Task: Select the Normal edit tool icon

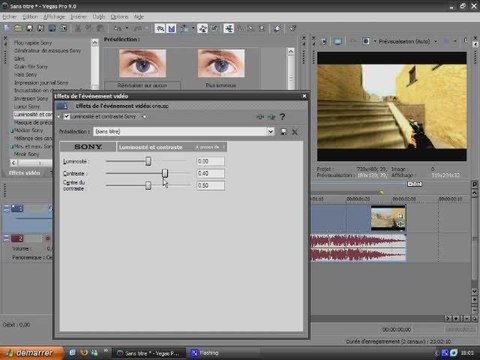Action: 229,29
